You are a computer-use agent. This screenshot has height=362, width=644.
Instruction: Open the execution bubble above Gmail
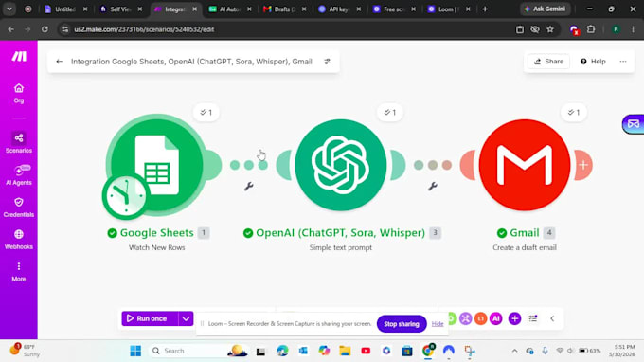point(574,112)
